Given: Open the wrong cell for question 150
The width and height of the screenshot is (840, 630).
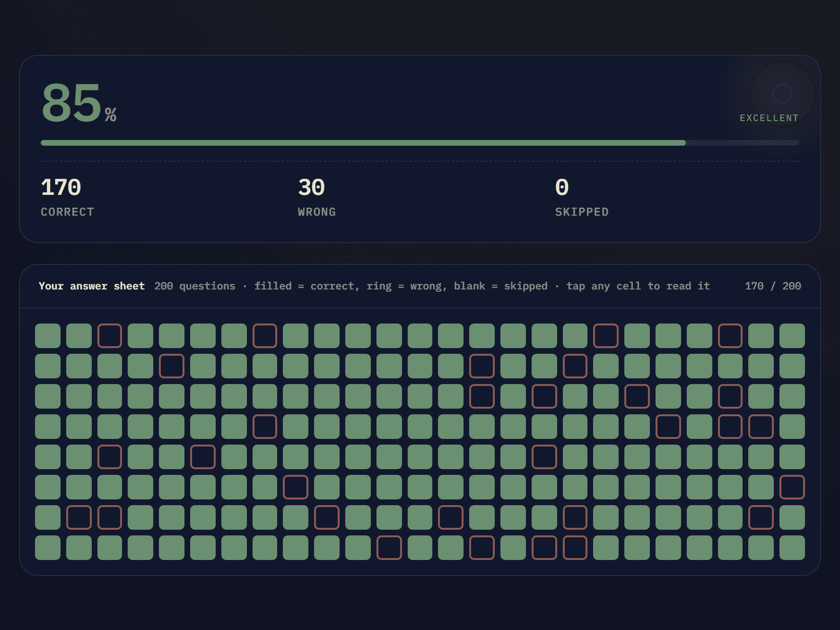Looking at the screenshot, I should (x=792, y=487).
